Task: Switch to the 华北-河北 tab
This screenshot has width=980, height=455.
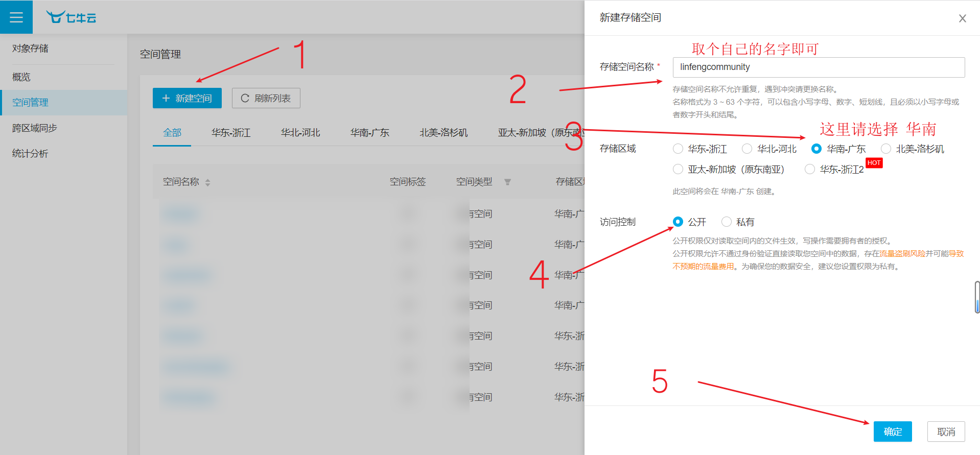Action: tap(300, 133)
